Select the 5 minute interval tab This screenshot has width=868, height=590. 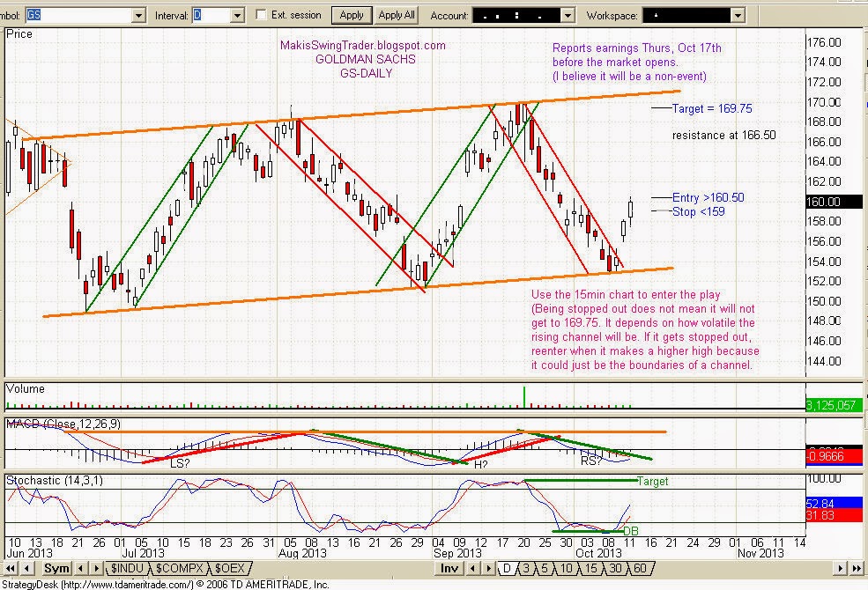tap(545, 569)
